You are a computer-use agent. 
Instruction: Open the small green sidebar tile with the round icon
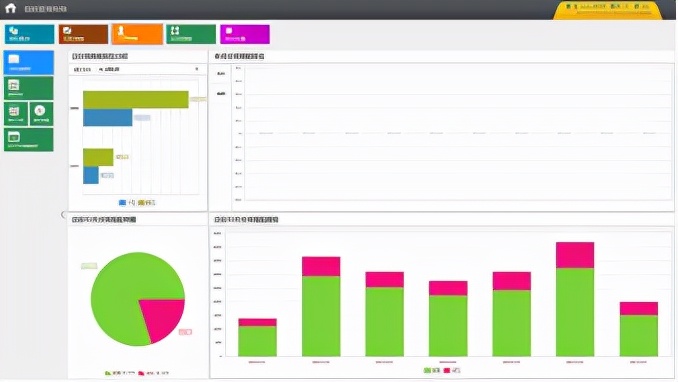click(x=41, y=114)
